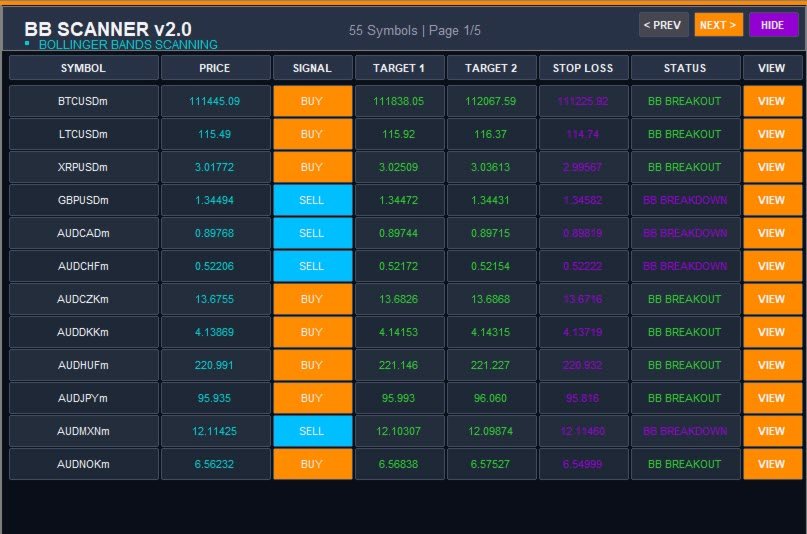Click the STOP LOSS column header

pyautogui.click(x=584, y=68)
